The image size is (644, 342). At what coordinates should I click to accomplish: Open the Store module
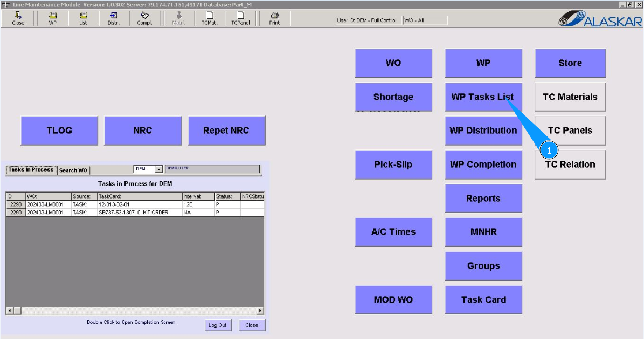[x=570, y=63]
